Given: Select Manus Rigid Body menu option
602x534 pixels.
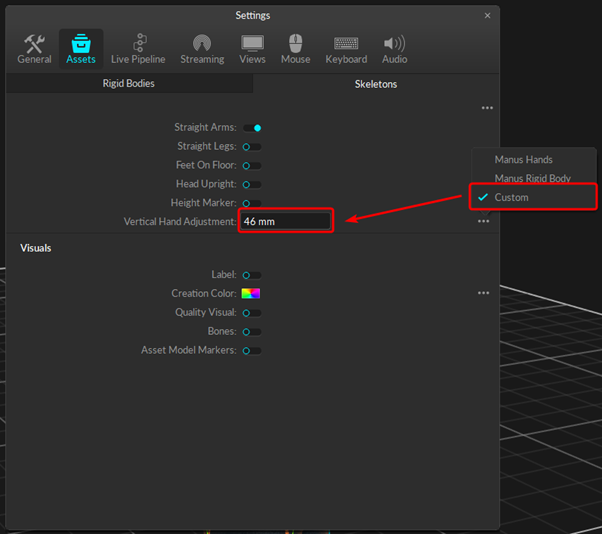Looking at the screenshot, I should 532,179.
